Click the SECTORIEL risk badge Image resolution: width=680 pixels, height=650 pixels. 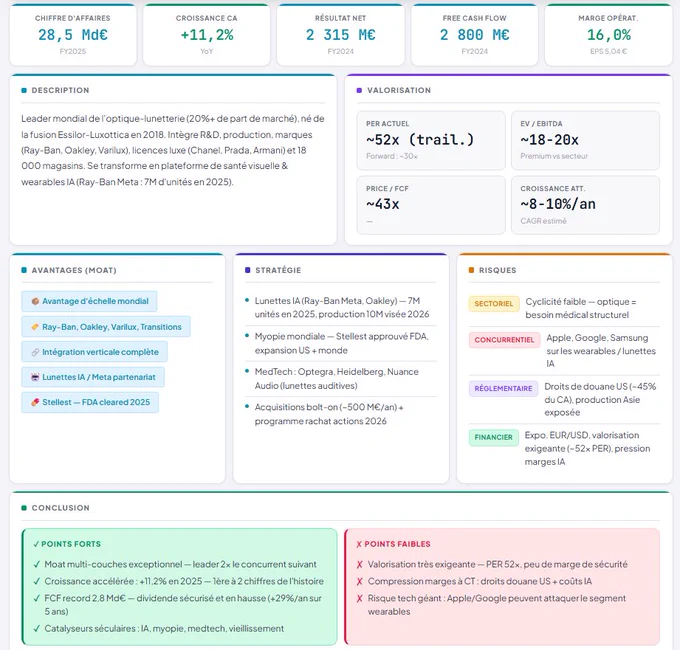click(x=494, y=304)
